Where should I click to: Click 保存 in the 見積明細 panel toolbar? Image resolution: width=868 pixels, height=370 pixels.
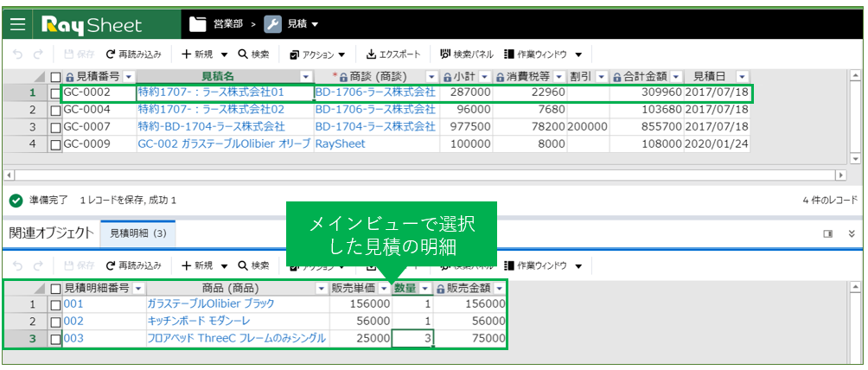point(80,266)
